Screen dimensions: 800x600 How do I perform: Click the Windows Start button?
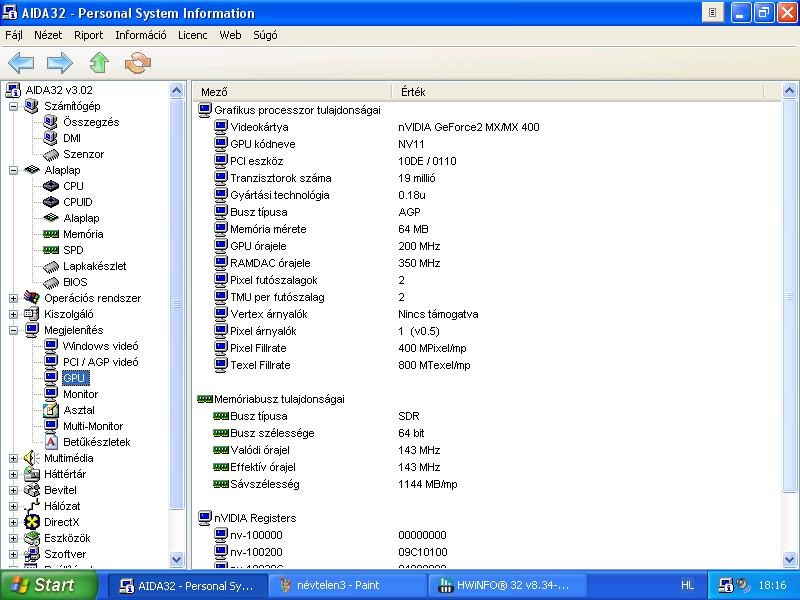(x=49, y=585)
